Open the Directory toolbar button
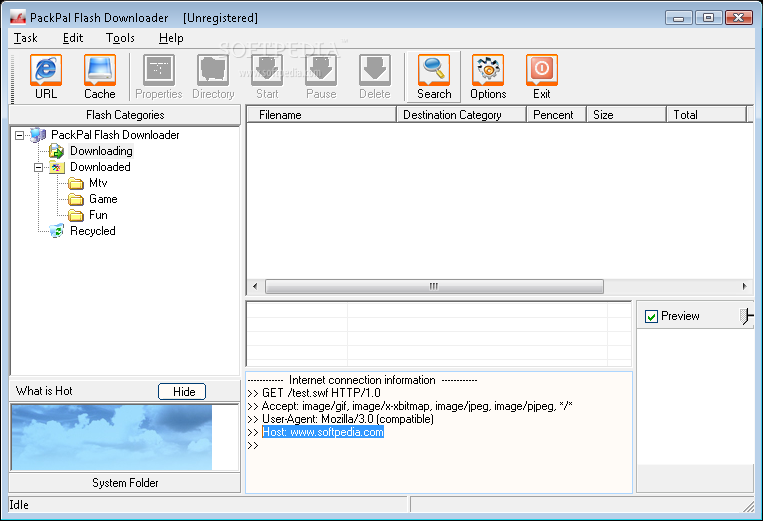The height and width of the screenshot is (521, 763). [213, 77]
